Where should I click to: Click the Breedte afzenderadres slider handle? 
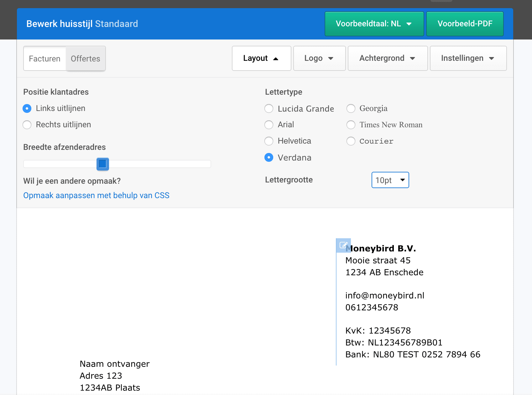click(103, 164)
